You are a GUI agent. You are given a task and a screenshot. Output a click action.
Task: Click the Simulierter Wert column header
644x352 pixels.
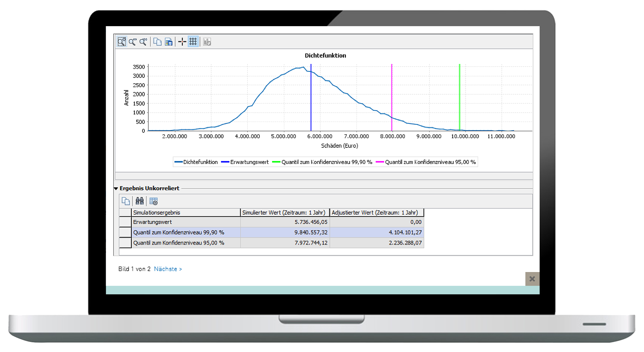(285, 212)
